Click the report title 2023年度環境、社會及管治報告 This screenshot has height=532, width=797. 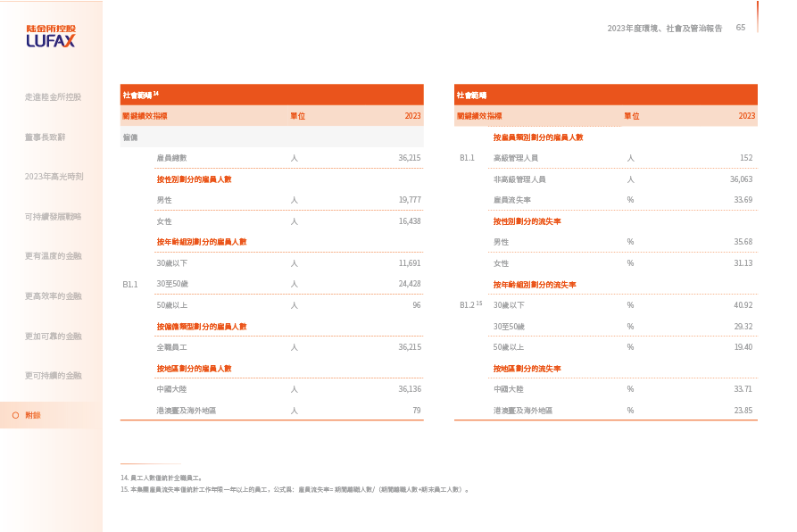pyautogui.click(x=664, y=29)
